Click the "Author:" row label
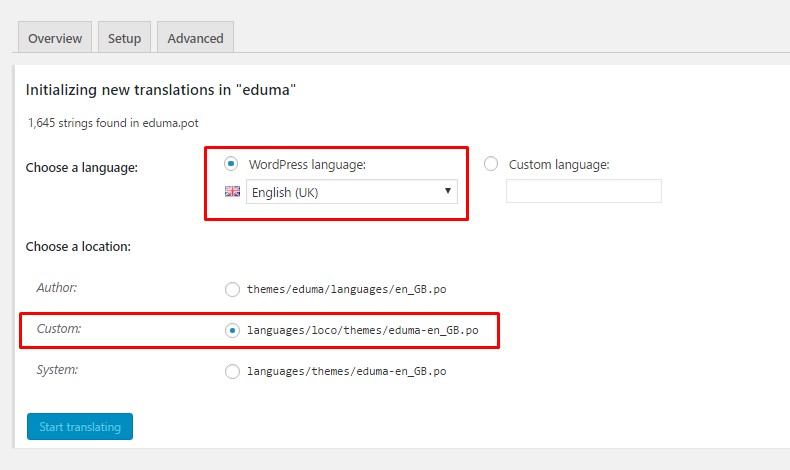 pyautogui.click(x=56, y=288)
